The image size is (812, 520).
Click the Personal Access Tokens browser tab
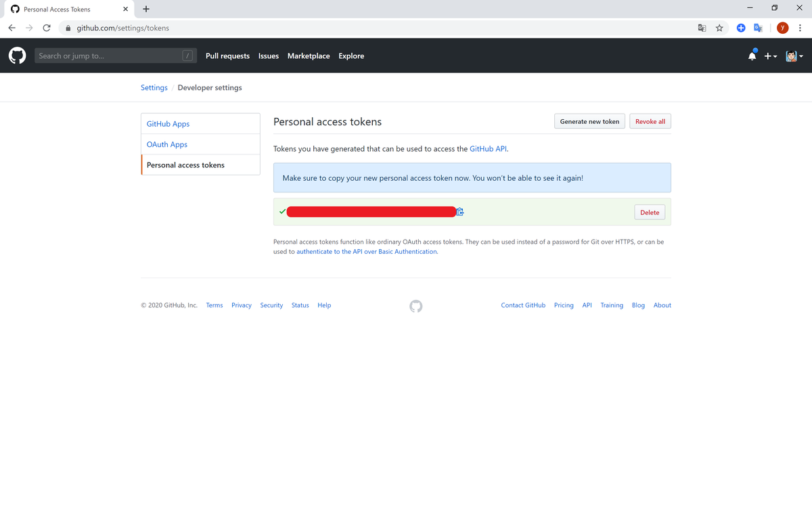pos(68,9)
